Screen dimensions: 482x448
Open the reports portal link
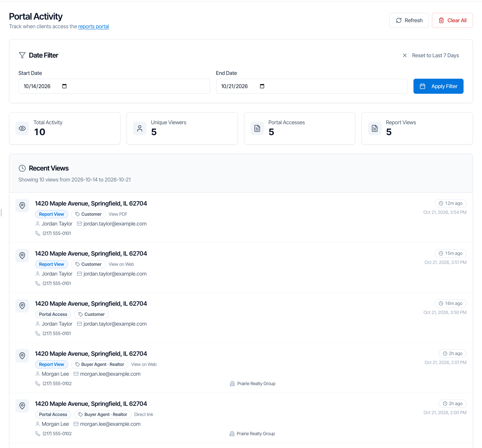point(93,26)
